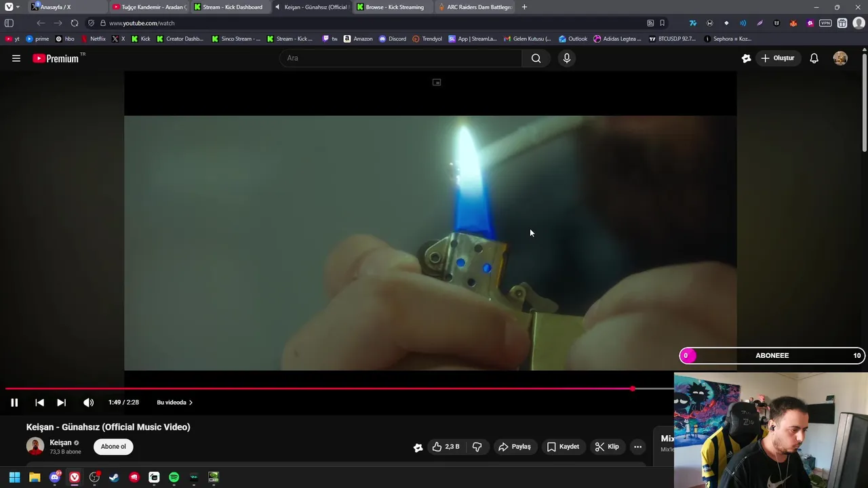Screen dimensions: 868x488
Task: Seek using the red video progress bar
Action: 319,389
